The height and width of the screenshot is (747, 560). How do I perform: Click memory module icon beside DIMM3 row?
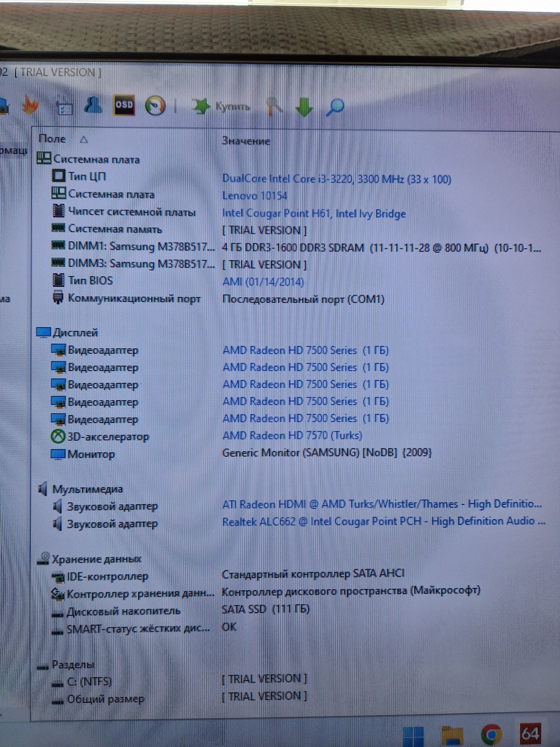click(x=58, y=262)
